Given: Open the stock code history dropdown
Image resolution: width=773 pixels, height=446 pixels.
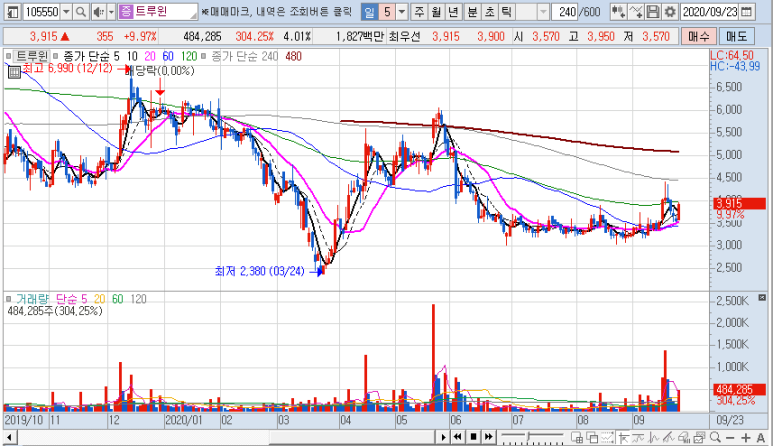Looking at the screenshot, I should pos(66,11).
